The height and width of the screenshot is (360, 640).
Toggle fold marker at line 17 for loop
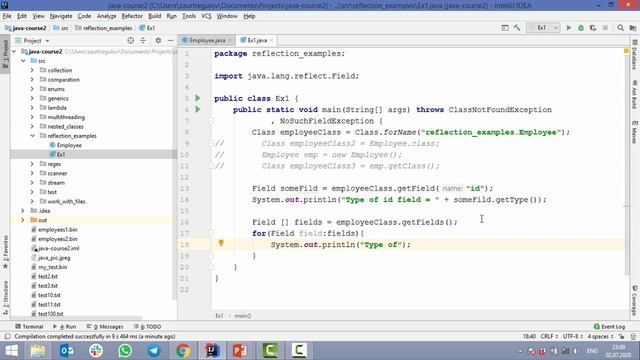point(211,233)
